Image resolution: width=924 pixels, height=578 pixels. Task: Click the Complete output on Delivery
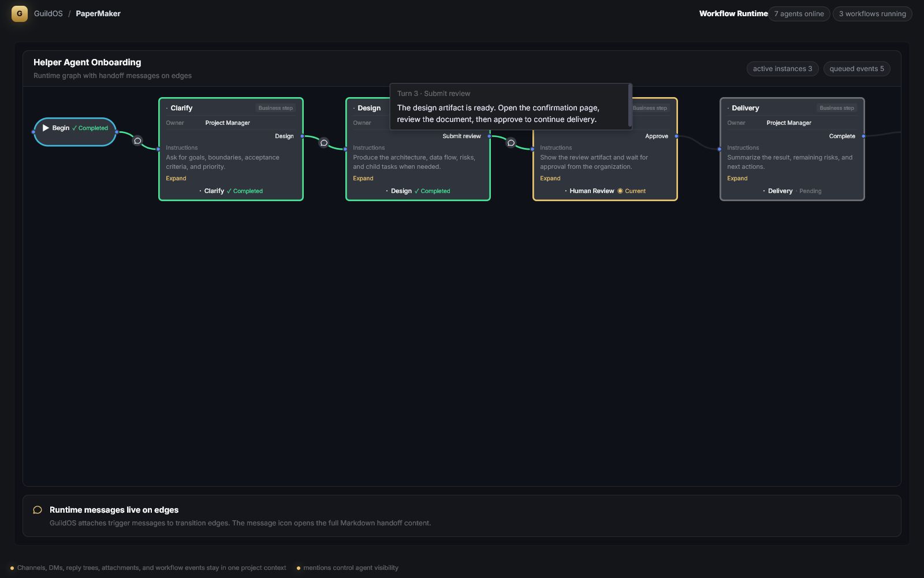click(x=842, y=136)
